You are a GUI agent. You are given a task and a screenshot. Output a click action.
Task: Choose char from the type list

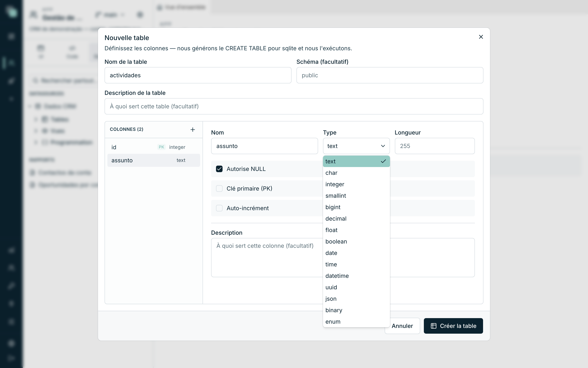point(356,173)
